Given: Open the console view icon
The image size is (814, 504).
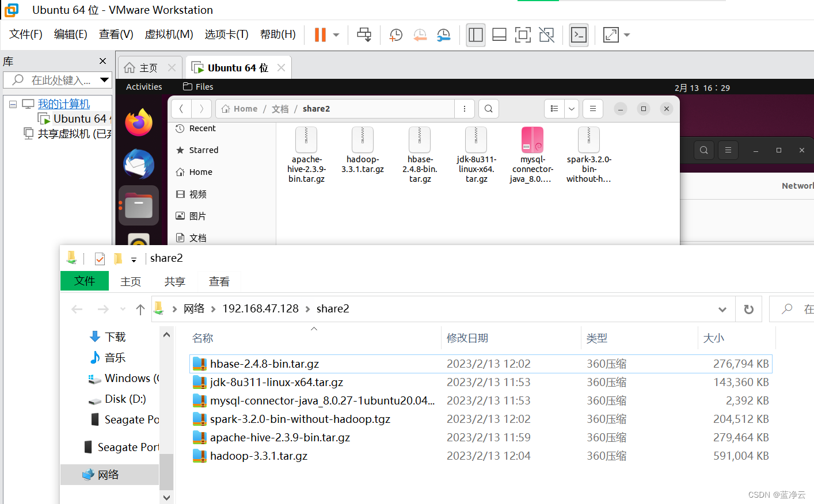Looking at the screenshot, I should pos(579,35).
